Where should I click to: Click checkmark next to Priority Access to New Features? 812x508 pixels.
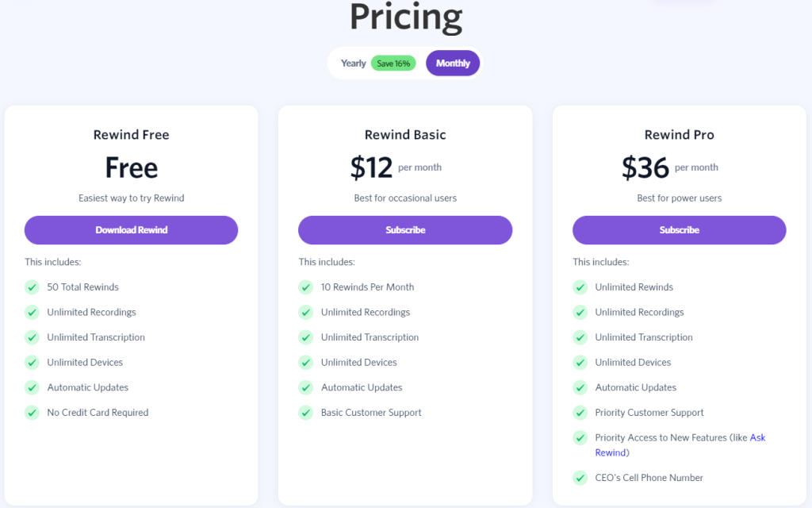point(580,438)
